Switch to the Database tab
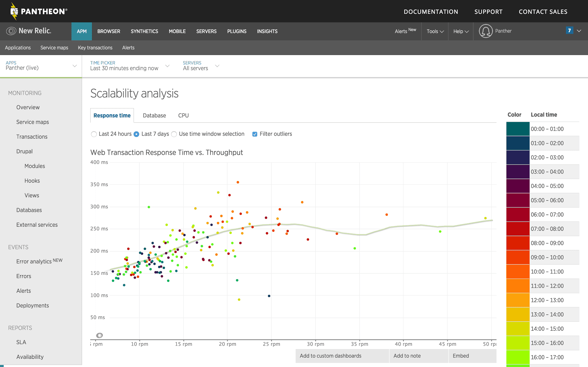The height and width of the screenshot is (367, 588). pos(154,116)
